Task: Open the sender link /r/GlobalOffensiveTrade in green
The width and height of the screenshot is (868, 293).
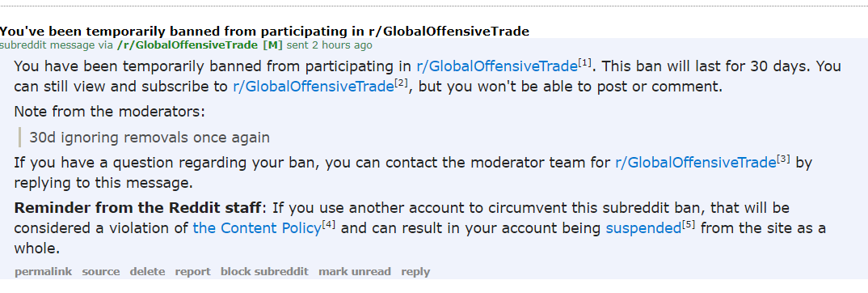Action: point(188,45)
